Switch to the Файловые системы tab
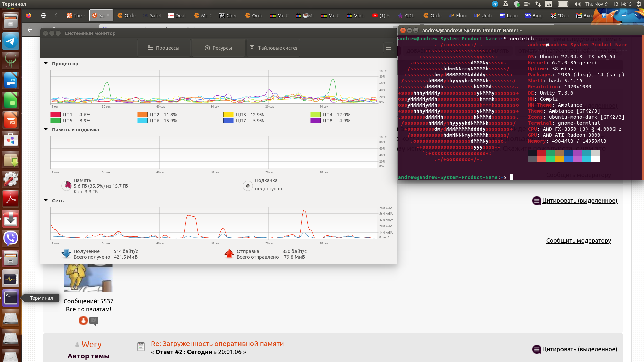This screenshot has width=644, height=362. click(273, 48)
